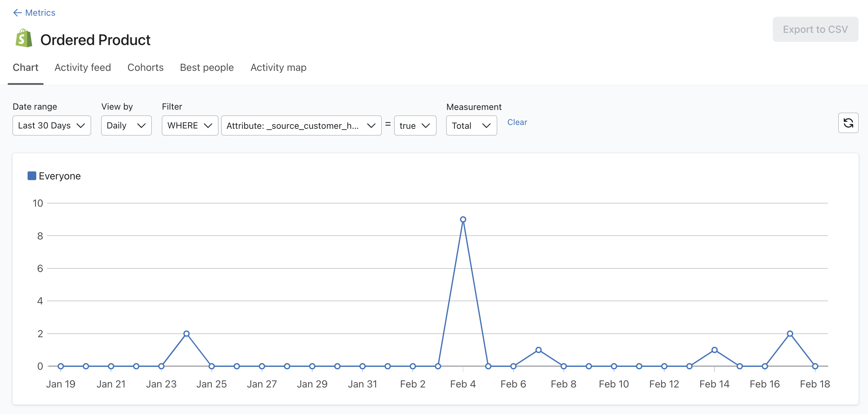The height and width of the screenshot is (414, 868).
Task: Click the Clear filter link
Action: point(517,121)
